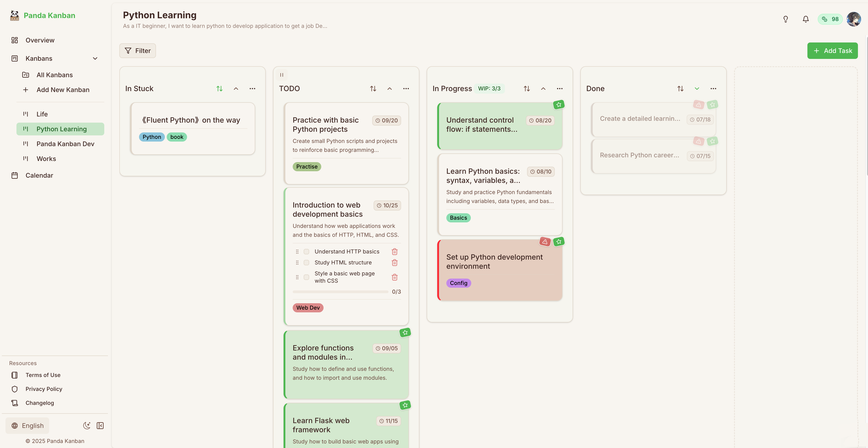Check off the 'Study HTML structure' subtask

306,263
